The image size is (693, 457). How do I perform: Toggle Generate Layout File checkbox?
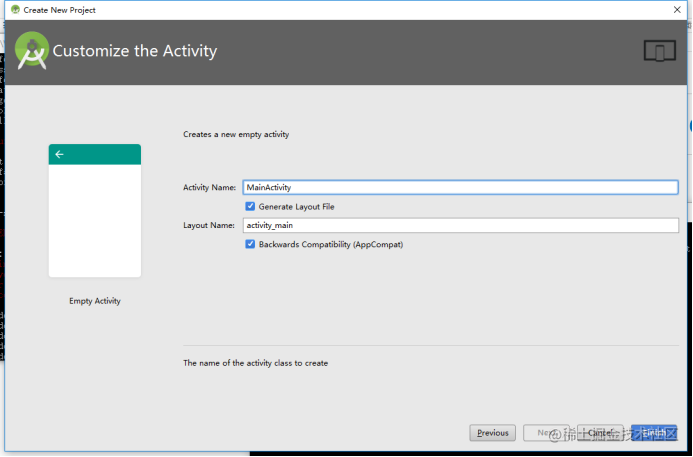[x=250, y=206]
